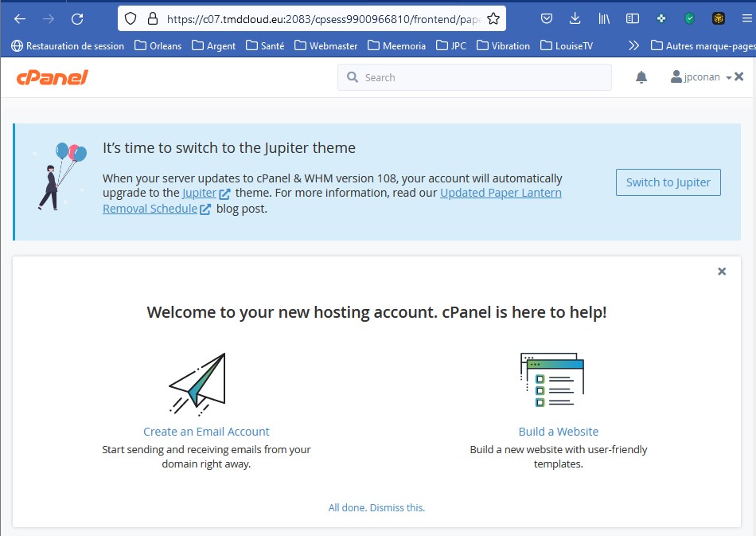Open the Webmaster bookmarks folder

tap(326, 45)
